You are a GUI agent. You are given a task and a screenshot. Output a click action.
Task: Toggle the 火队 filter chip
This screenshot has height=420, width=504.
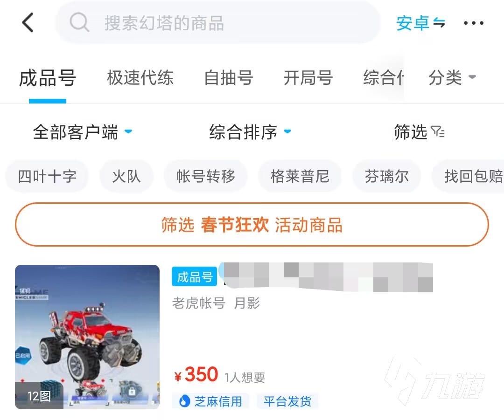point(126,176)
